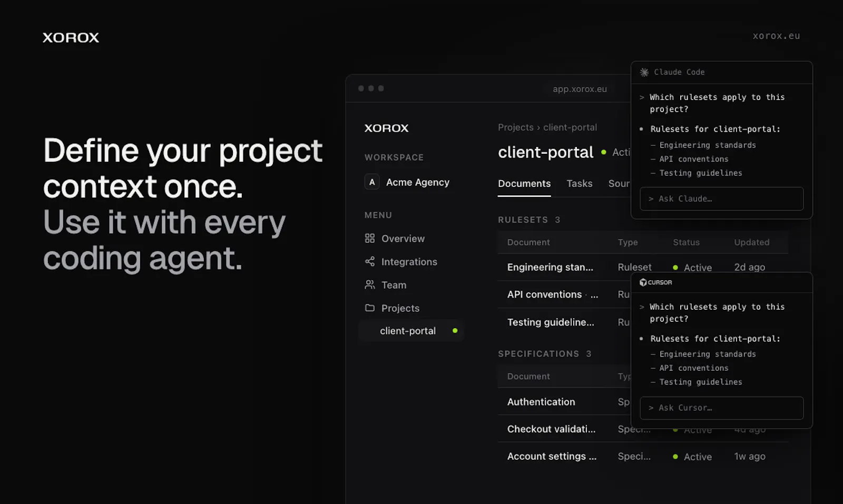Click the Projects folder icon
The height and width of the screenshot is (504, 843).
point(370,308)
